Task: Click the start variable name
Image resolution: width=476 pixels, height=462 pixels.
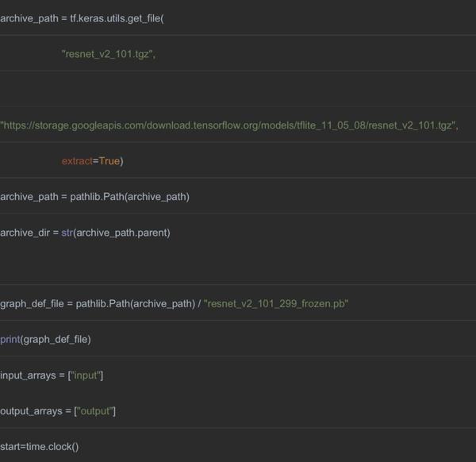Action: point(11,447)
